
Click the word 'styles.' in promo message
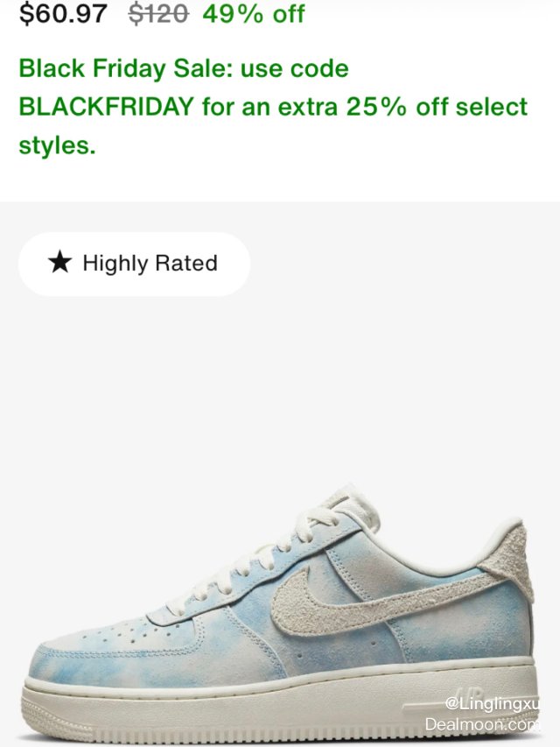[57, 145]
